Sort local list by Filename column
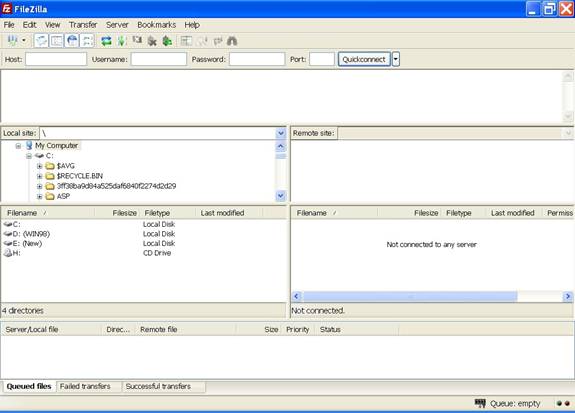This screenshot has width=575, height=413. (48, 213)
